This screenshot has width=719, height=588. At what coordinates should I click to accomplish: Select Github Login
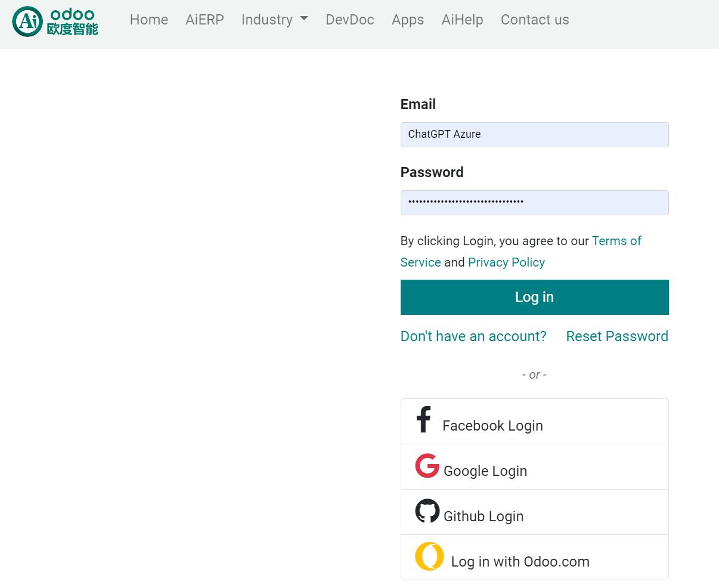pos(535,512)
